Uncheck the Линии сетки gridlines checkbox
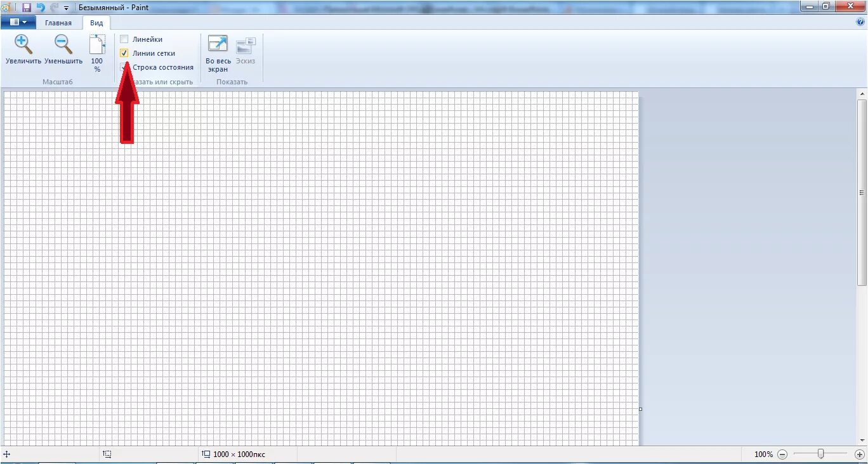The width and height of the screenshot is (868, 464). (124, 53)
